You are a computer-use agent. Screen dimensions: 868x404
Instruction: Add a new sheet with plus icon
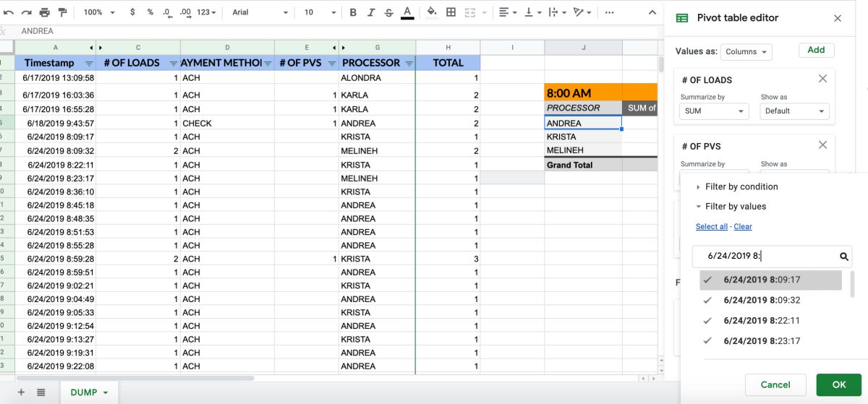tap(20, 392)
